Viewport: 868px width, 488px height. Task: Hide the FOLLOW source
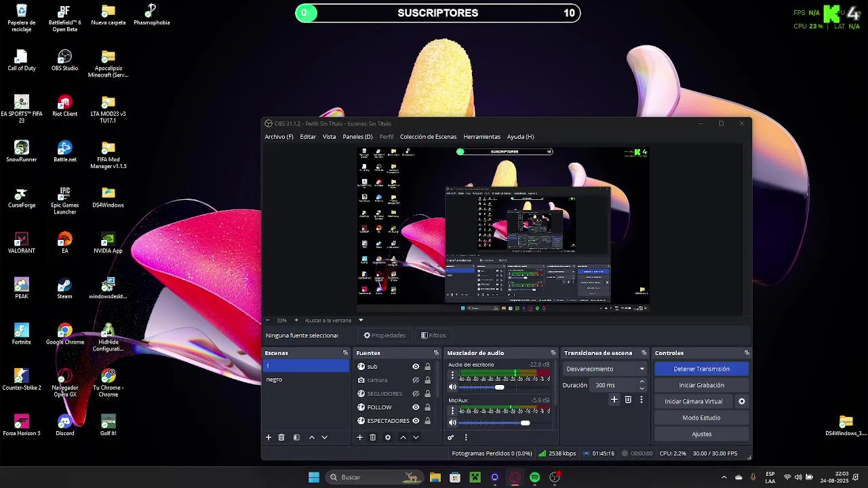(x=416, y=407)
